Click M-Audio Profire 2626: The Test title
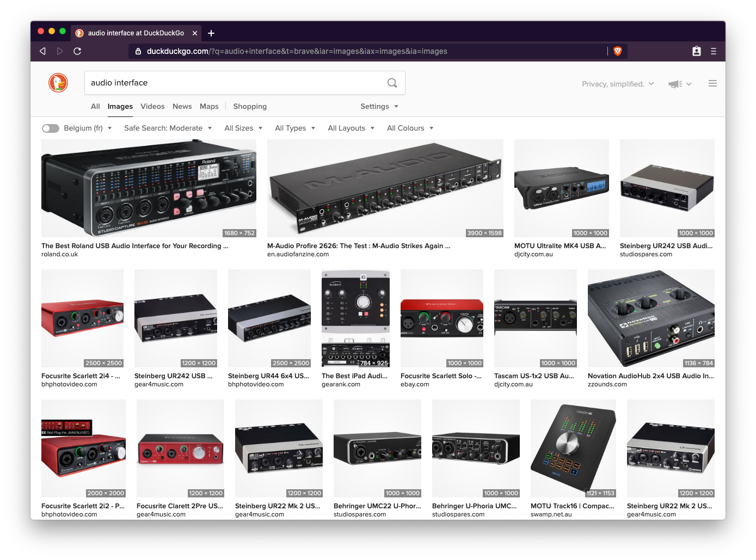 click(359, 246)
